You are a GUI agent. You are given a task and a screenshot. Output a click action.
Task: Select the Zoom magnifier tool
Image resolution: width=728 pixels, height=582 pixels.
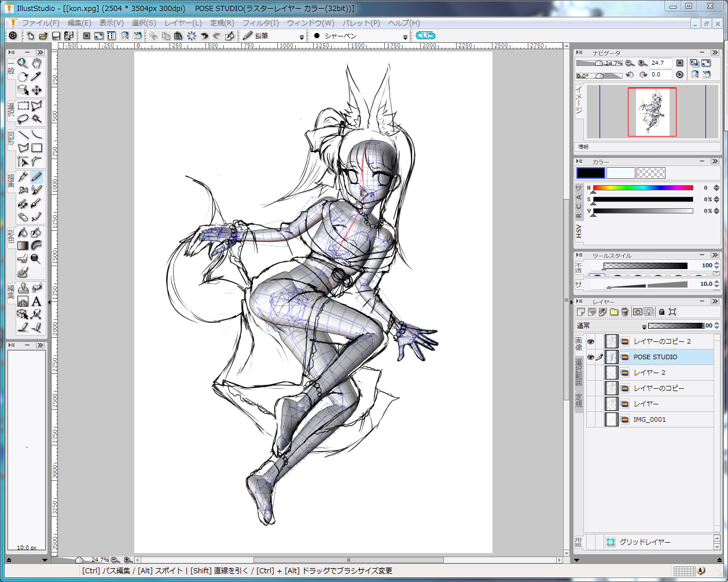coord(23,62)
